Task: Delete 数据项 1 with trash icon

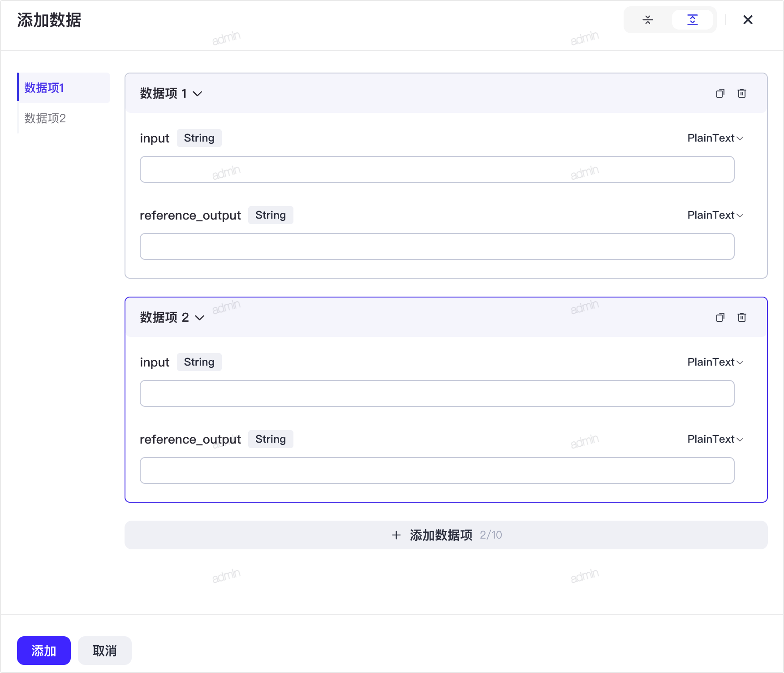Action: tap(742, 93)
